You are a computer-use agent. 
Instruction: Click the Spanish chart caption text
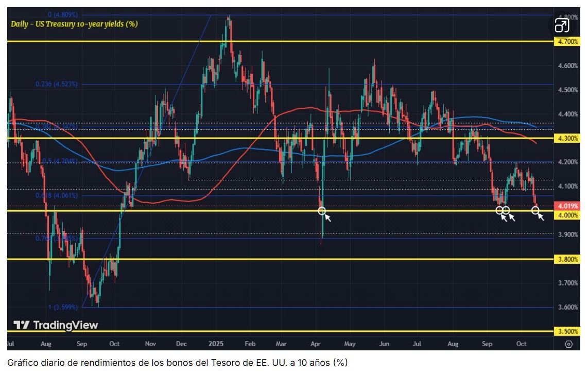point(177,363)
